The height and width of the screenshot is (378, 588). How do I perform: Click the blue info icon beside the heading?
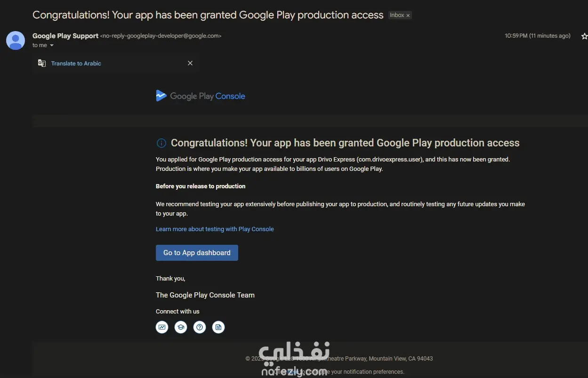point(161,143)
